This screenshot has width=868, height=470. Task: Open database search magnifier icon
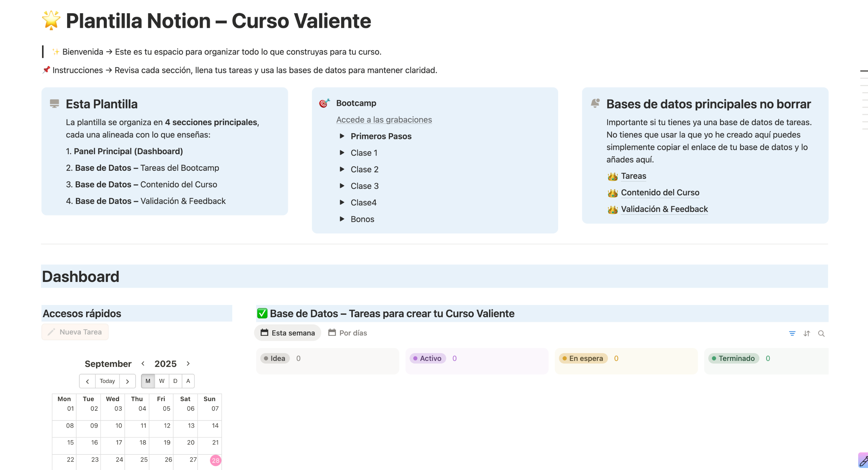(821, 333)
